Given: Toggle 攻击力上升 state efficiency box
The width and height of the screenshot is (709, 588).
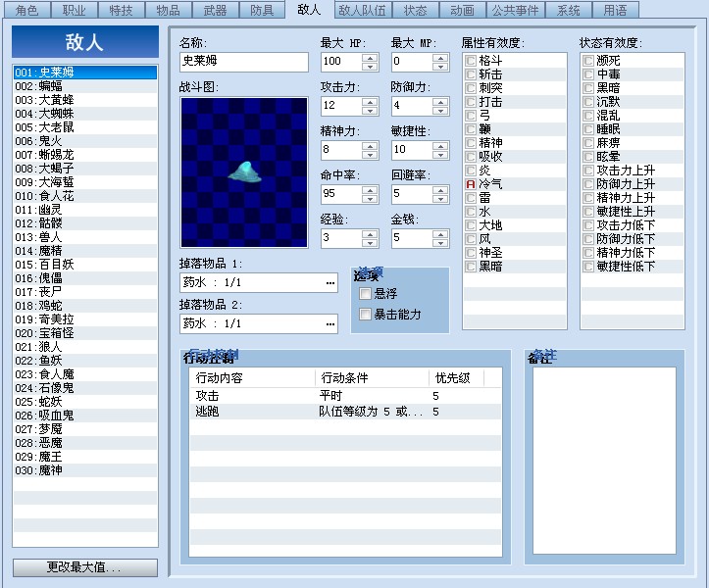Looking at the screenshot, I should pyautogui.click(x=587, y=171).
